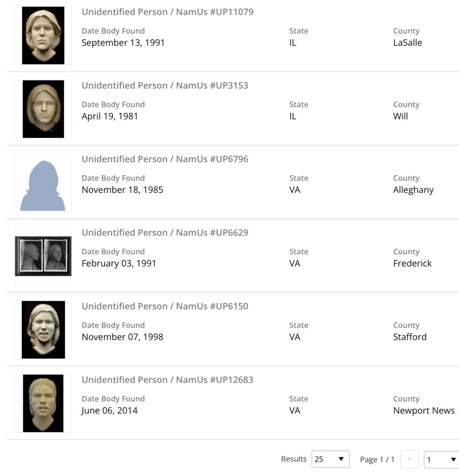The height and width of the screenshot is (476, 459).
Task: Open Unidentified Person NamUs #UP11079 link
Action: [x=167, y=12]
